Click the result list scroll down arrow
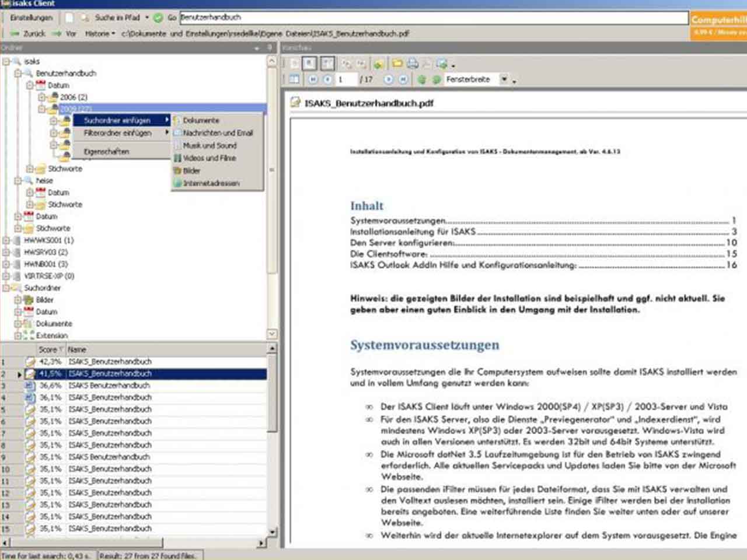Image resolution: width=747 pixels, height=560 pixels. click(x=272, y=531)
